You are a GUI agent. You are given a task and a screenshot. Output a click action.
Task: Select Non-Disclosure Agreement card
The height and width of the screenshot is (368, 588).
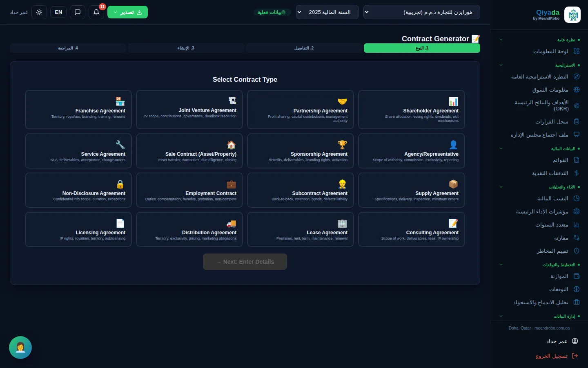tap(78, 190)
